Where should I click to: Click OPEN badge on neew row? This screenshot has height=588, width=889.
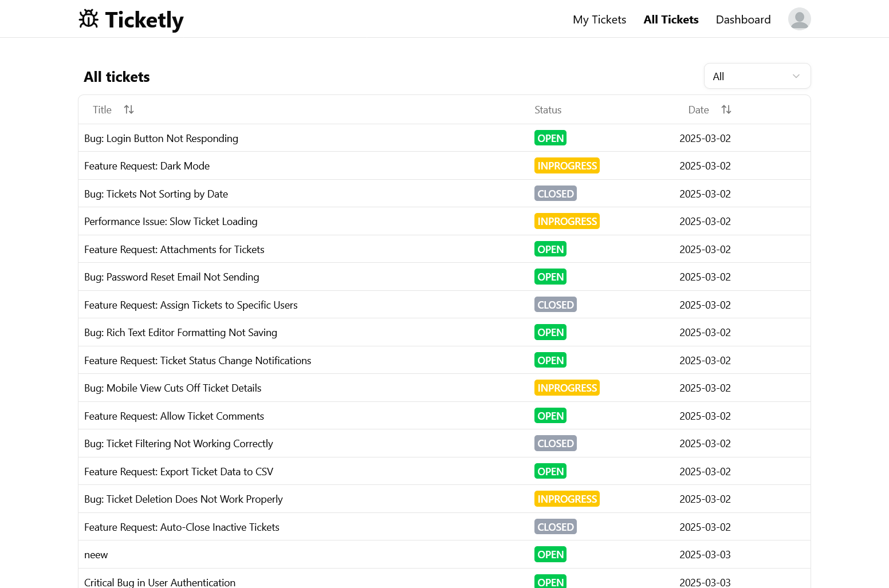[550, 554]
